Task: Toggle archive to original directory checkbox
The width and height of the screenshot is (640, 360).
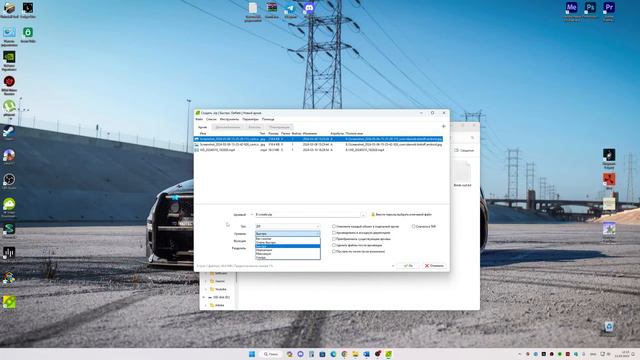Action: (x=334, y=233)
